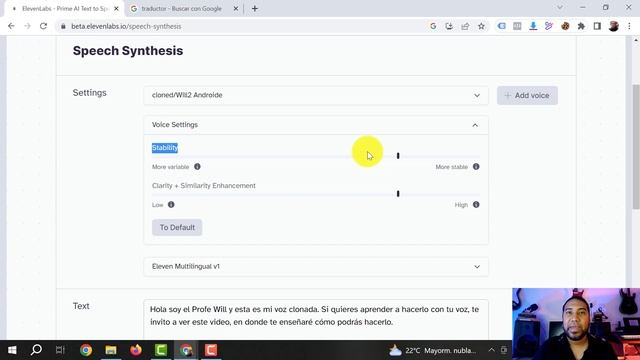Open Windows search from taskbar
The height and width of the screenshot is (360, 640).
point(36,350)
